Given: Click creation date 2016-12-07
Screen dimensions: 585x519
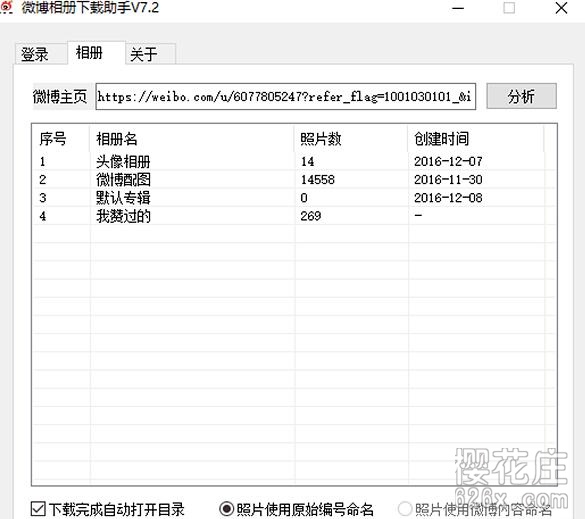Looking at the screenshot, I should pyautogui.click(x=448, y=162).
